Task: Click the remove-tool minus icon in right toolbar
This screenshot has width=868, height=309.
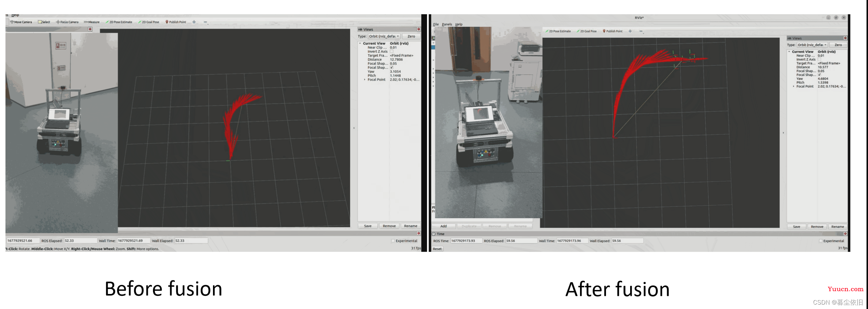Action: point(641,31)
